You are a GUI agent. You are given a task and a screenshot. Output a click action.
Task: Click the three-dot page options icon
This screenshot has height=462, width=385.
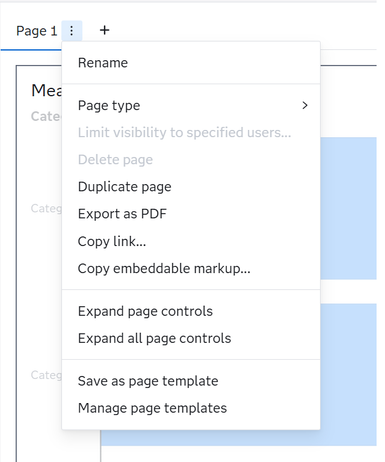pyautogui.click(x=72, y=31)
